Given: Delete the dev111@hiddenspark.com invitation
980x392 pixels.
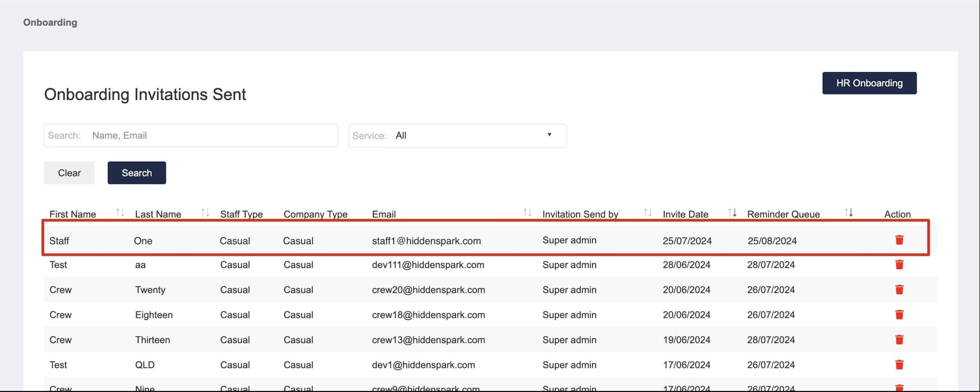Looking at the screenshot, I should pos(899,265).
